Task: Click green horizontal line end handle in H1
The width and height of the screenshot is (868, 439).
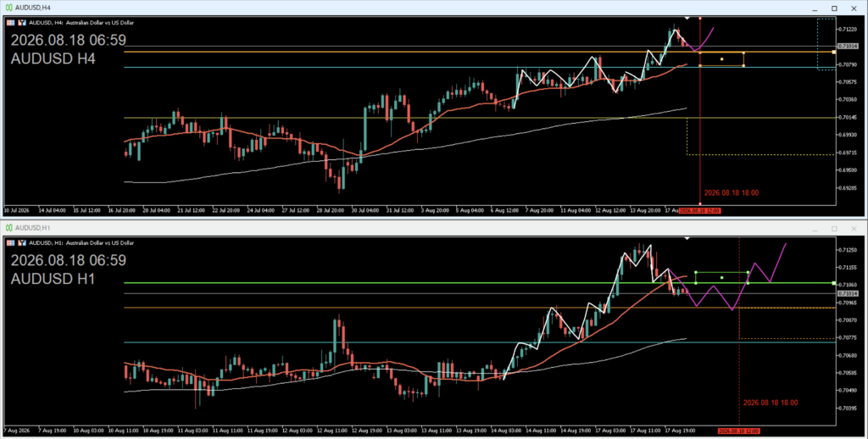Action: (x=834, y=283)
